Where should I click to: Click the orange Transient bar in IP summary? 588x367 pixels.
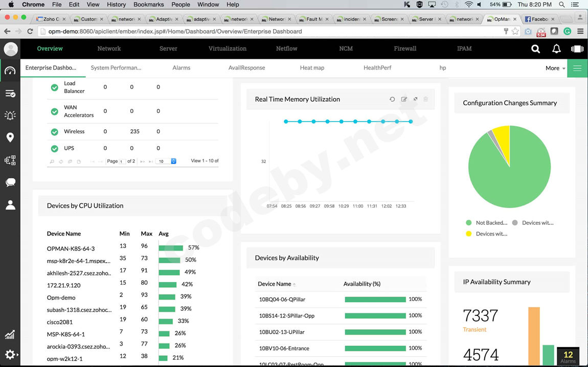point(534,336)
